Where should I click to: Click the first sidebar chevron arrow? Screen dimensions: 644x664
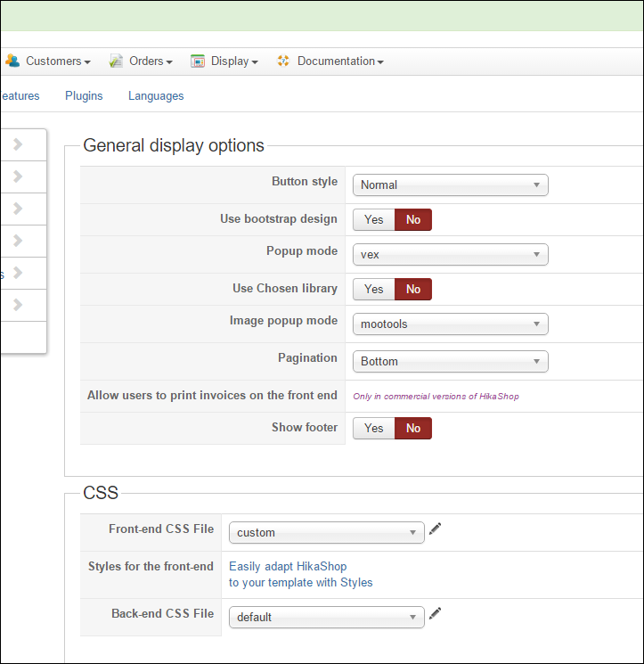[18, 144]
